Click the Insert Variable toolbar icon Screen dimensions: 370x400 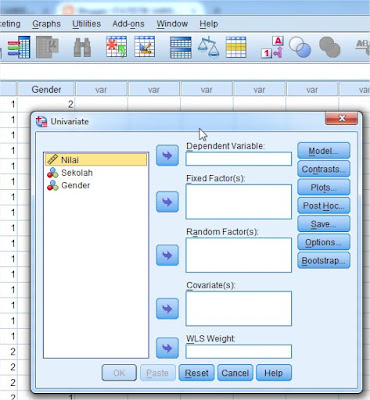point(145,47)
